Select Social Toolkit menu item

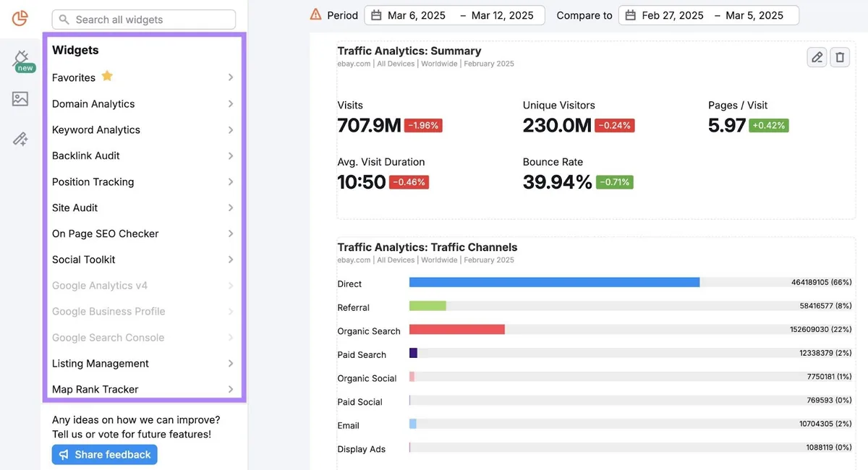(x=83, y=260)
